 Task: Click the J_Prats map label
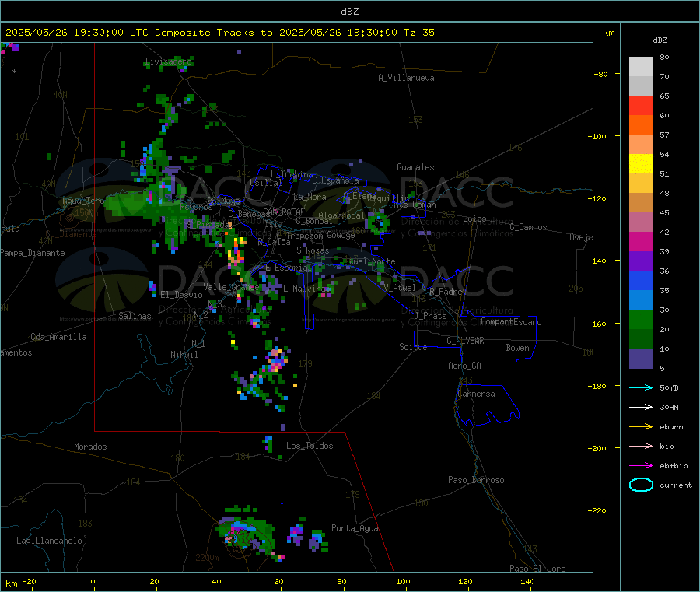tap(430, 316)
